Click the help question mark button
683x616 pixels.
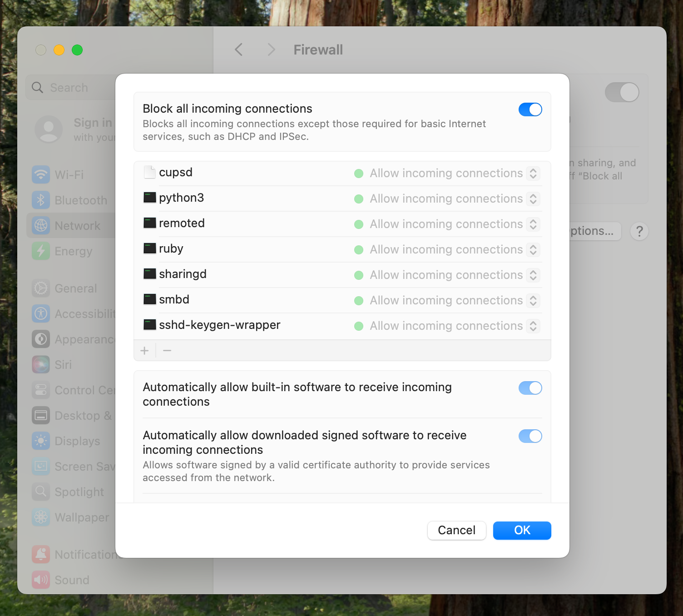[x=639, y=231]
